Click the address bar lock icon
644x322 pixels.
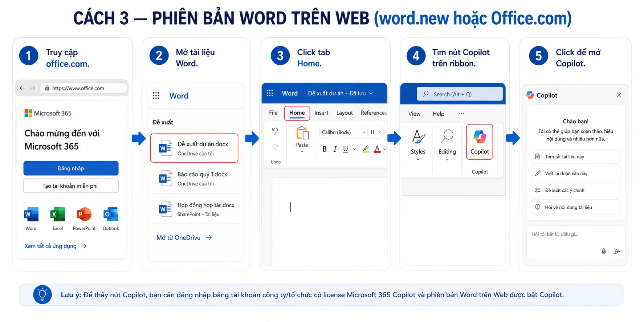pos(47,88)
